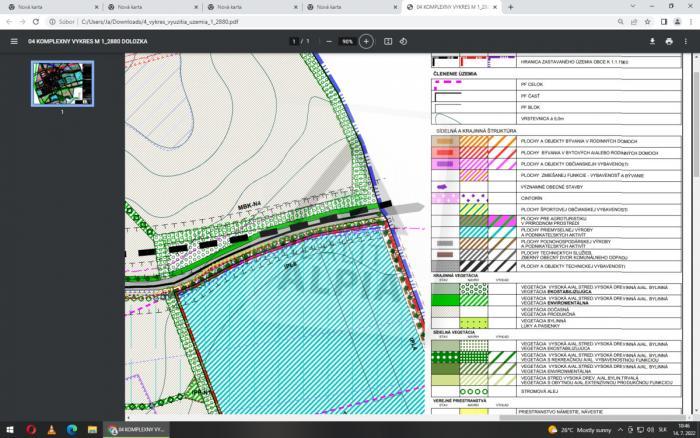Click the zoom out minus button

click(329, 41)
